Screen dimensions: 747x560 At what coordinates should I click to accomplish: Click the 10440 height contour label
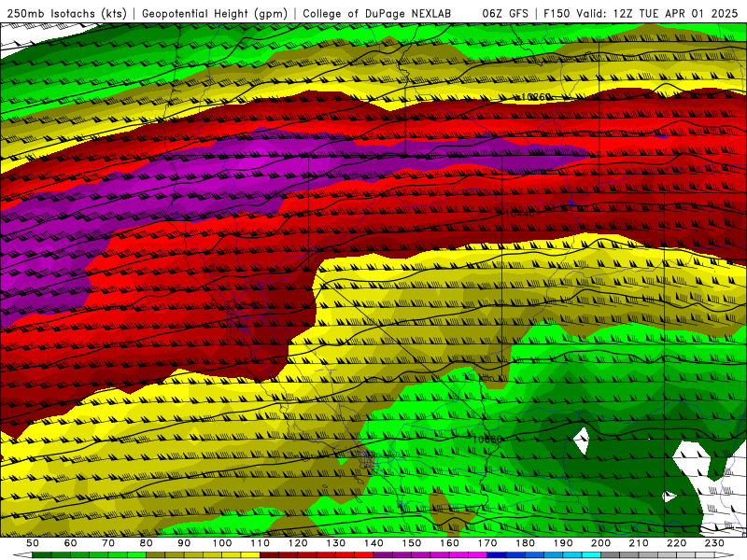click(x=520, y=214)
